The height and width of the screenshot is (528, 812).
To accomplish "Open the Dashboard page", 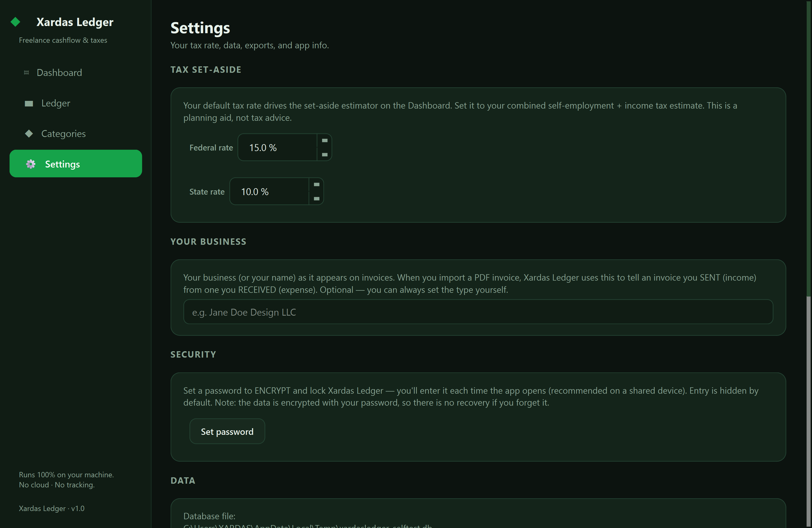I will 76,72.
